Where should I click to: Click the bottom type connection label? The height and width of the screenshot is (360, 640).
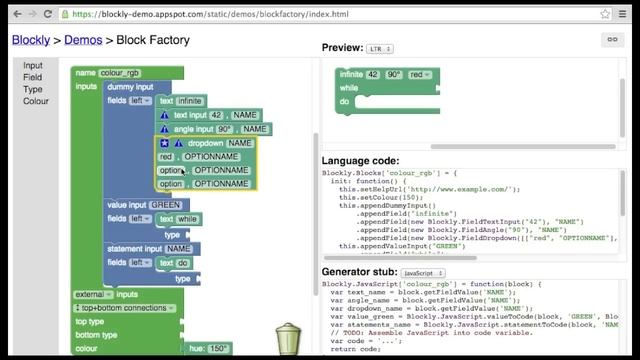96,336
